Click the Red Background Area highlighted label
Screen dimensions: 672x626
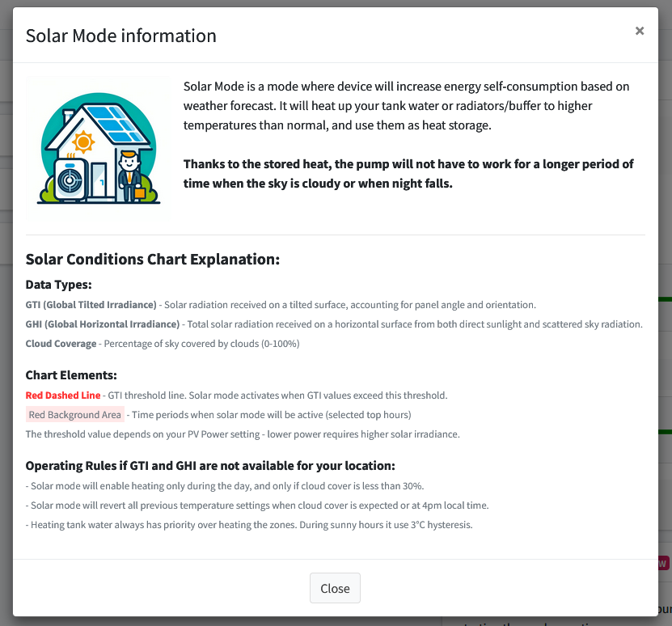(x=74, y=415)
